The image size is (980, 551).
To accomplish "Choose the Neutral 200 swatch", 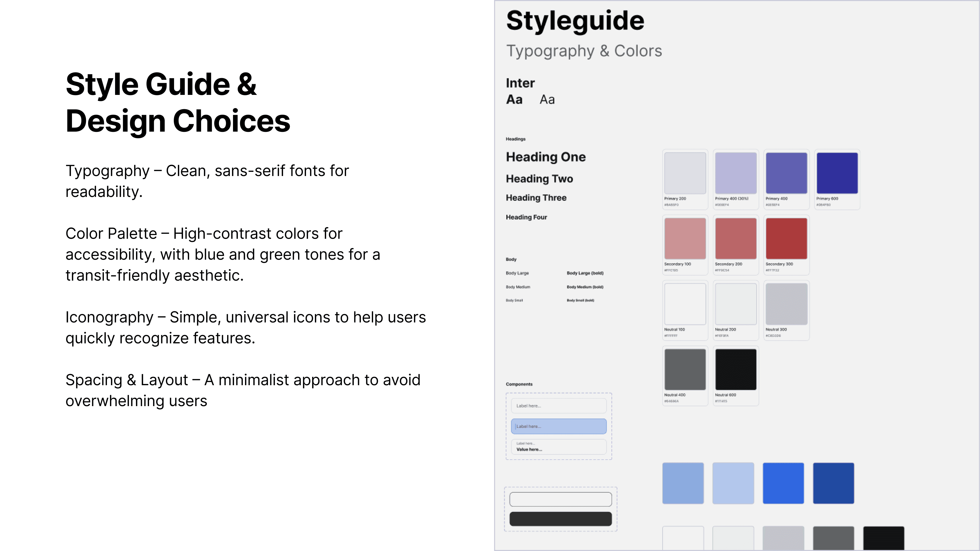I will click(736, 304).
